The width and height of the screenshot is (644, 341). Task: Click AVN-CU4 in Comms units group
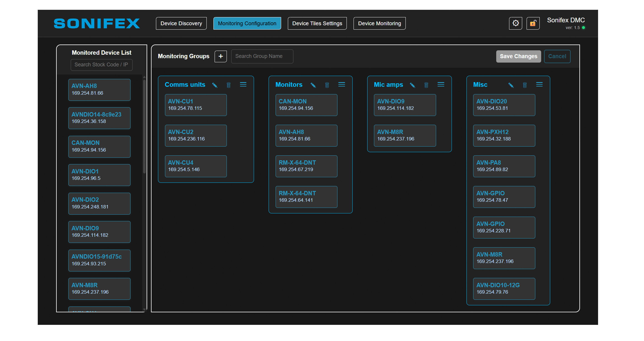pos(196,166)
